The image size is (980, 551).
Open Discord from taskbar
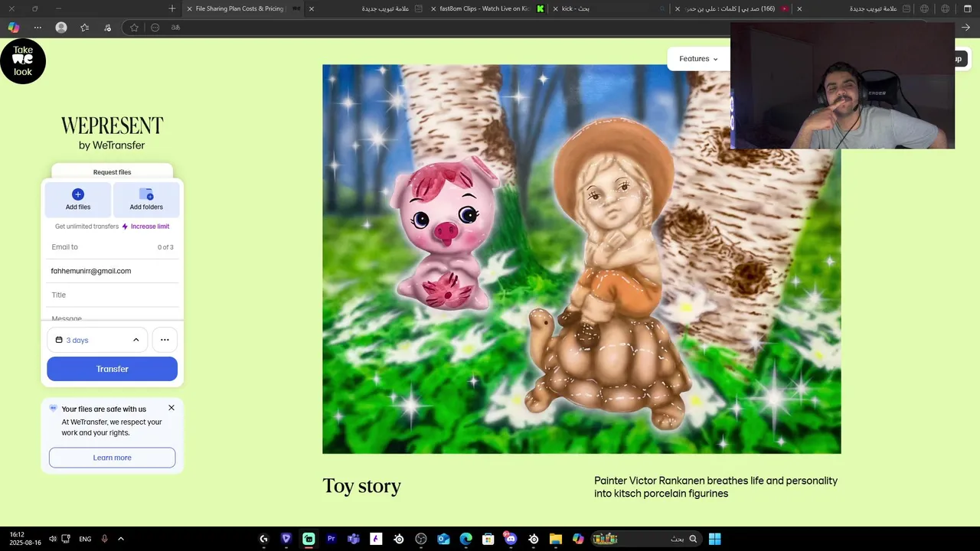511,539
